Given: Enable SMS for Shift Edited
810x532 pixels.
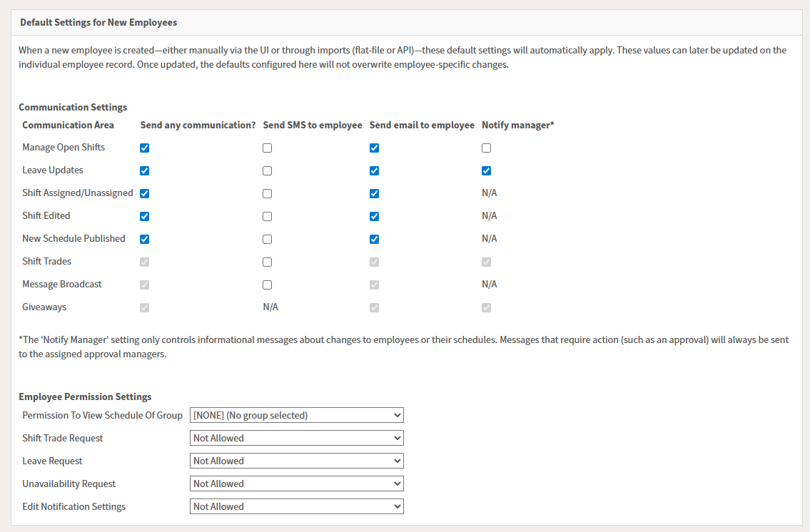Looking at the screenshot, I should click(x=267, y=217).
